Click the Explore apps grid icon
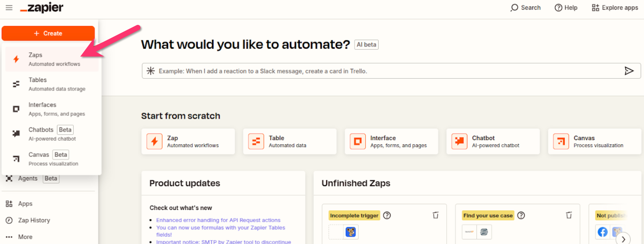644x244 pixels. pos(595,8)
